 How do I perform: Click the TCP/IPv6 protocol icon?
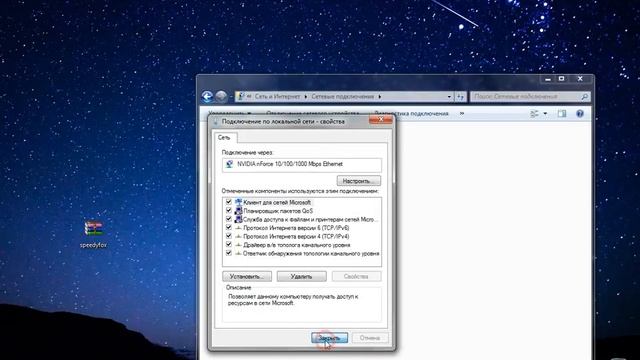238,228
